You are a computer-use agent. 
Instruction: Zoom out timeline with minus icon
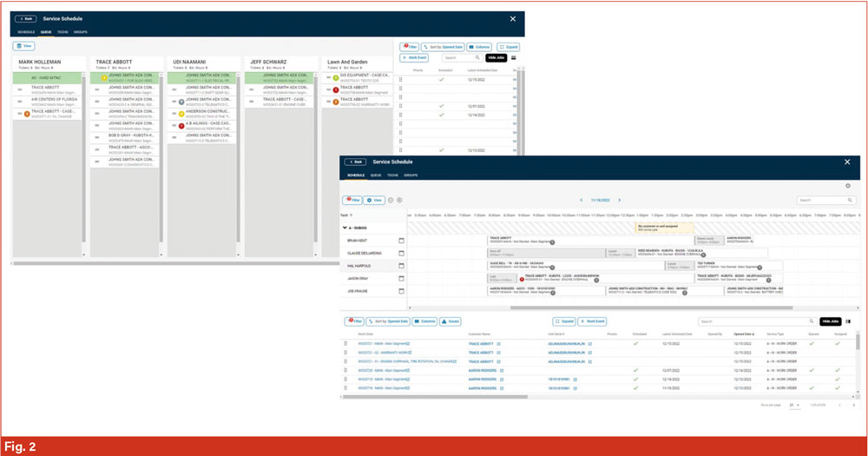point(391,200)
